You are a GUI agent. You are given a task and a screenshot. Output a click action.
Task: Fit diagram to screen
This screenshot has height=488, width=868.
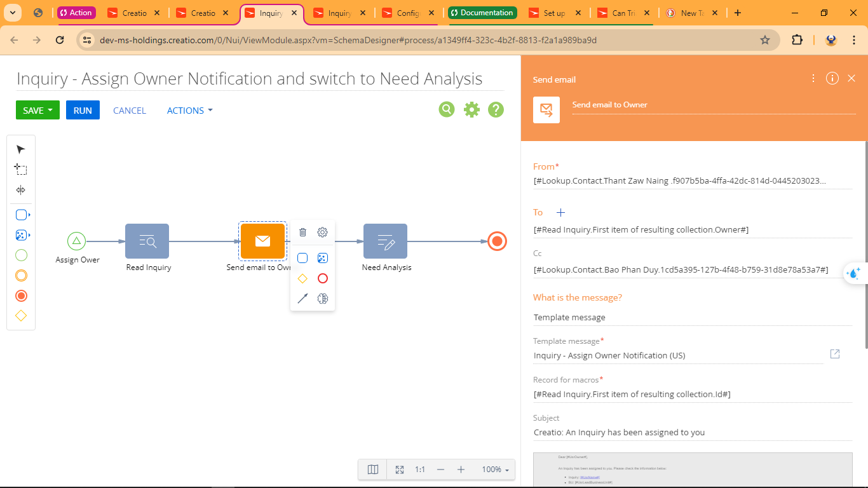point(400,470)
